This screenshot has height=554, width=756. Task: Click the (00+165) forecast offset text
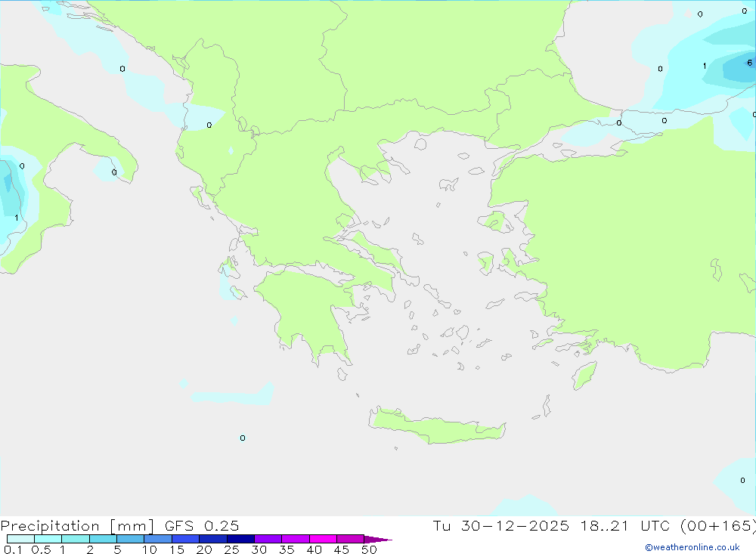coord(717,526)
